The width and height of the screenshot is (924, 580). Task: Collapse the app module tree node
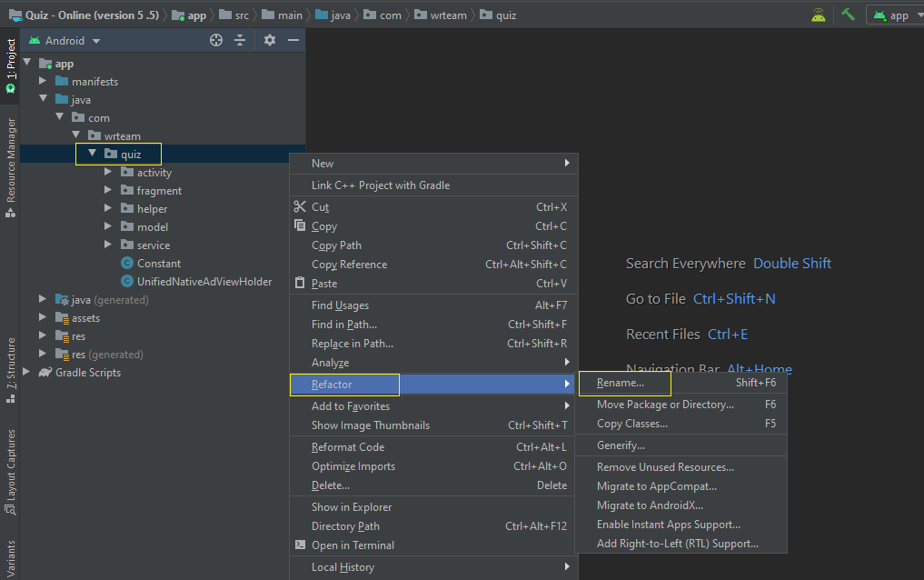click(27, 63)
